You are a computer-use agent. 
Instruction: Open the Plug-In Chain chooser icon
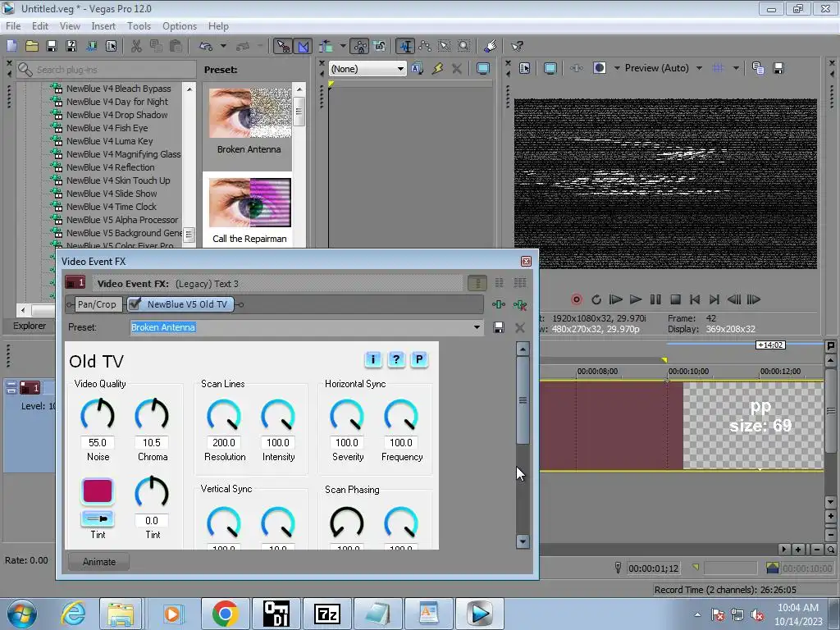pos(498,304)
